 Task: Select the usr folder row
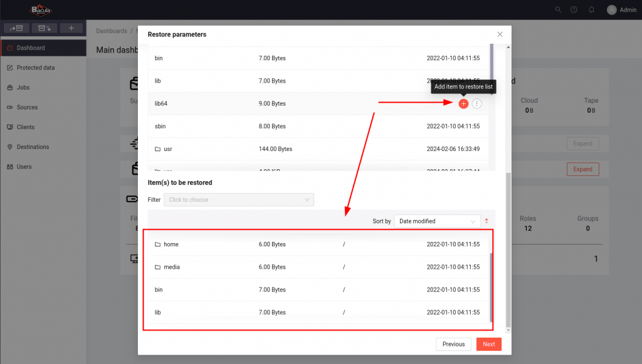click(167, 149)
